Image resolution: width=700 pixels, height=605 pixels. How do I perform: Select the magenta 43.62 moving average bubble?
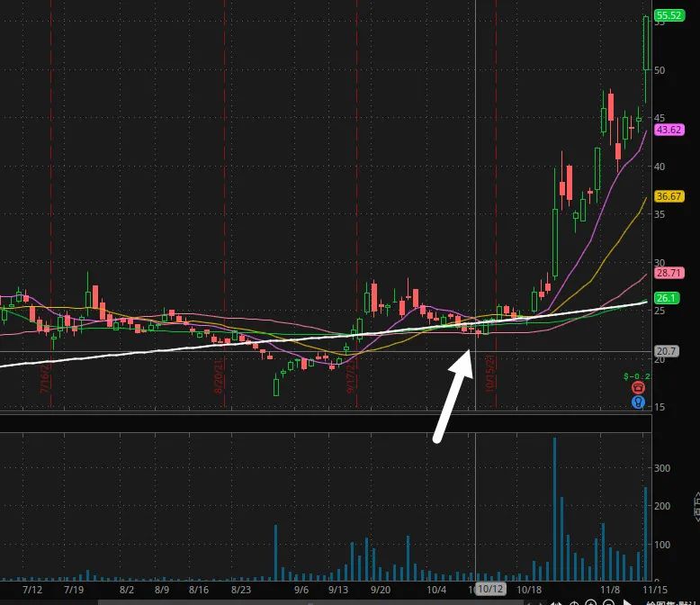click(669, 130)
